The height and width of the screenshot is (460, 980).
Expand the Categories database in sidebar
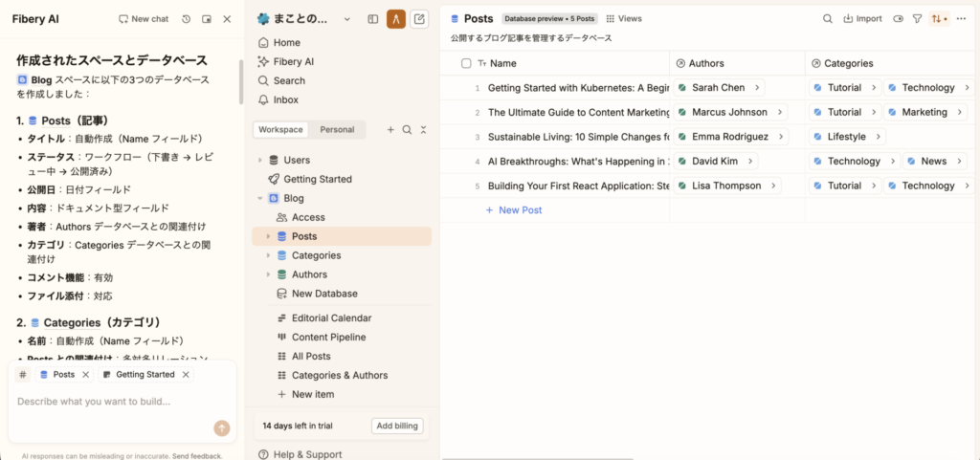tap(268, 256)
